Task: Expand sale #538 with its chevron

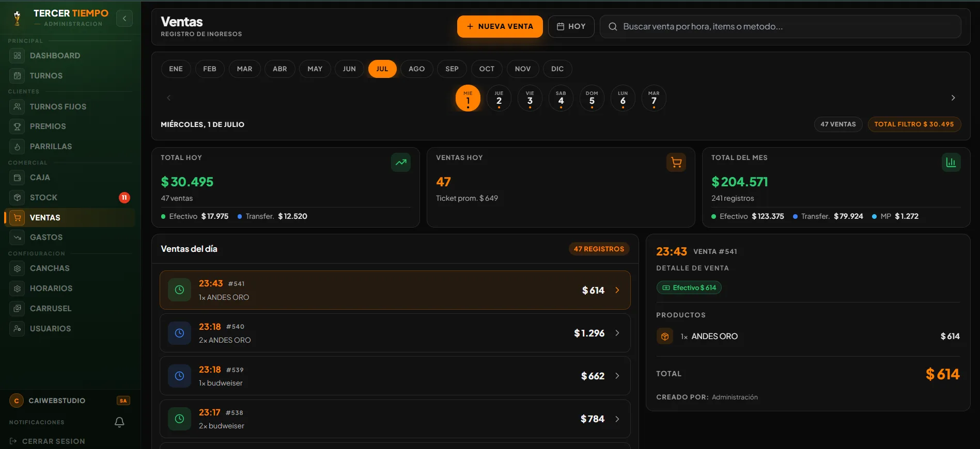Action: tap(617, 419)
